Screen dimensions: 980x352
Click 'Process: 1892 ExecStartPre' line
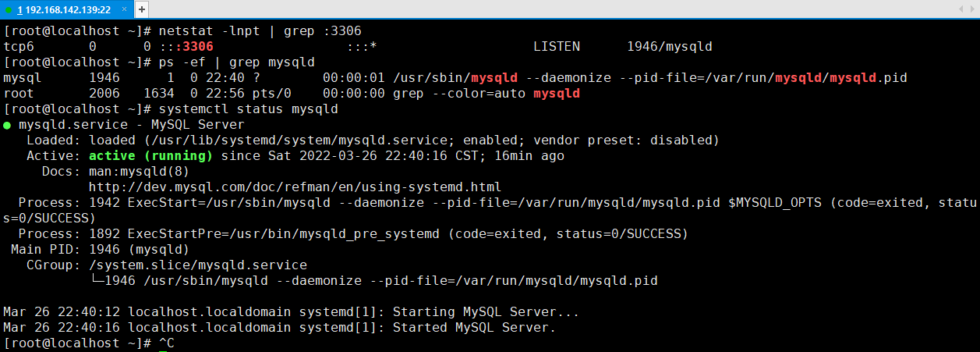(353, 234)
